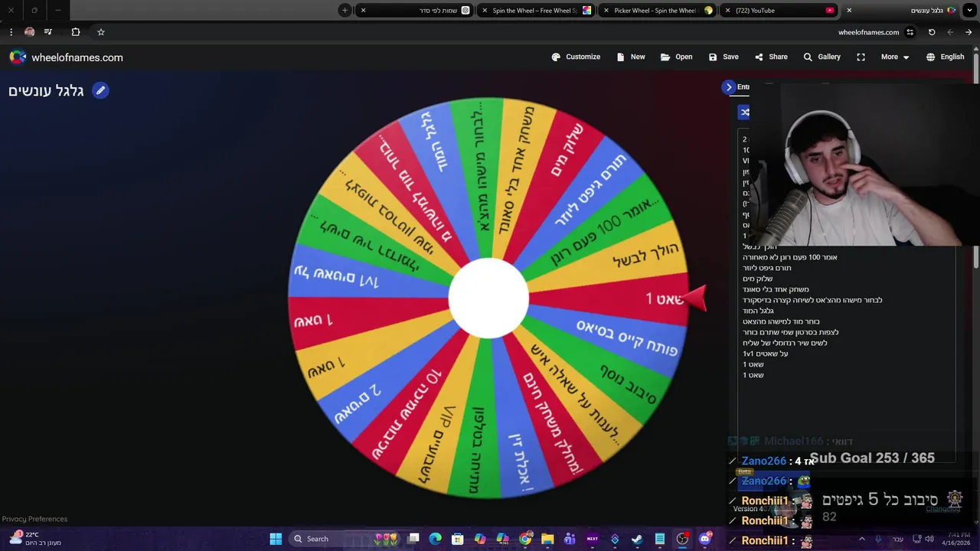
Task: Show hidden system tray icons
Action: (862, 539)
